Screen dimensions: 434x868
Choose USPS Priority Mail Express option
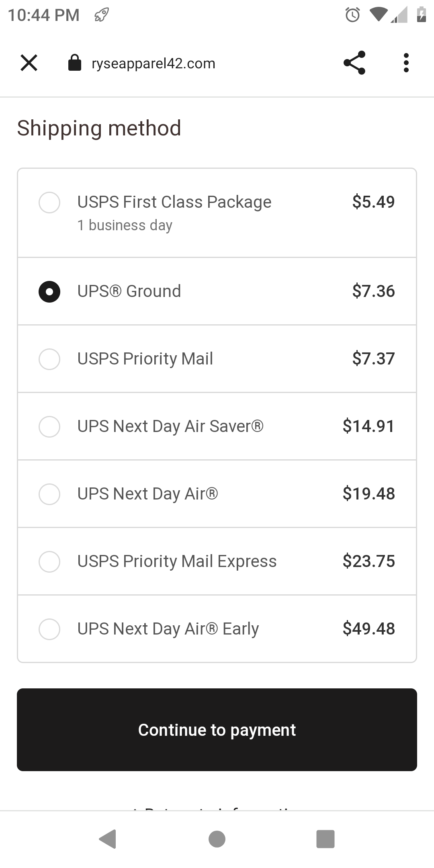point(49,561)
